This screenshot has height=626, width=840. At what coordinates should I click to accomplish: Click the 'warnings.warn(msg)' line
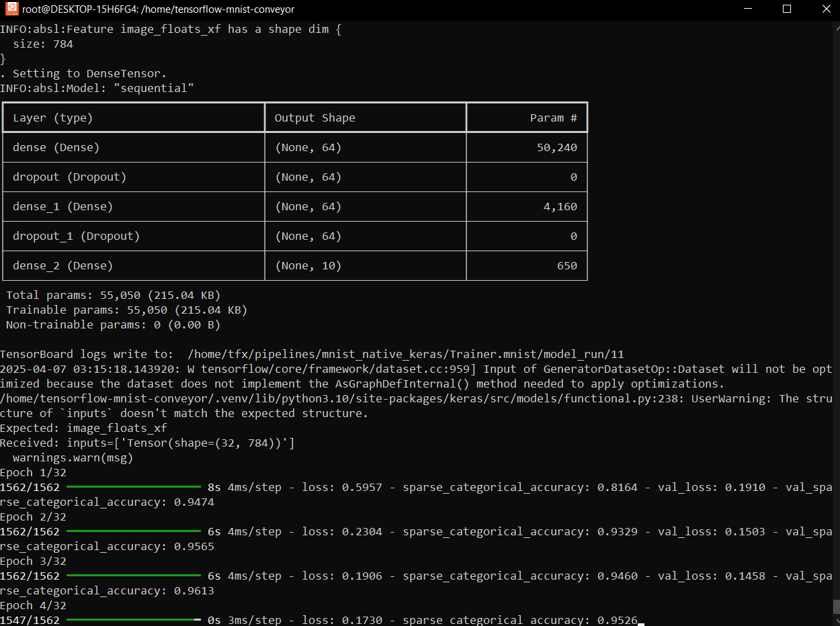pos(73,457)
